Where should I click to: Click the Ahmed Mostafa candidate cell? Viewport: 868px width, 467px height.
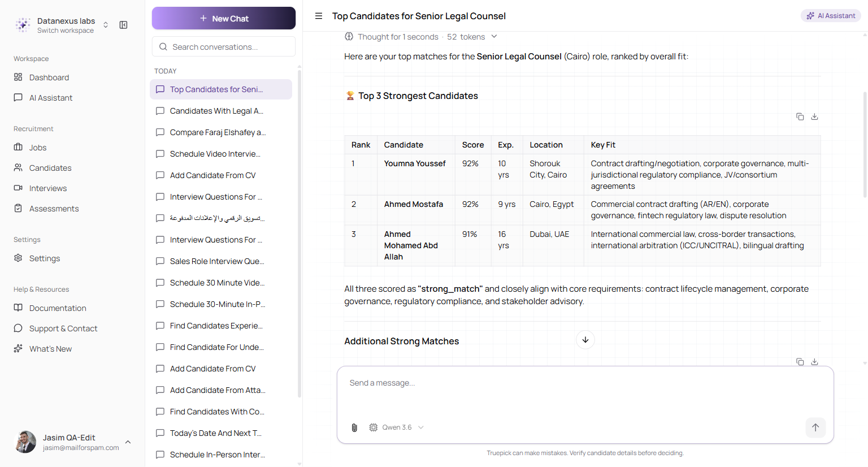click(415, 210)
